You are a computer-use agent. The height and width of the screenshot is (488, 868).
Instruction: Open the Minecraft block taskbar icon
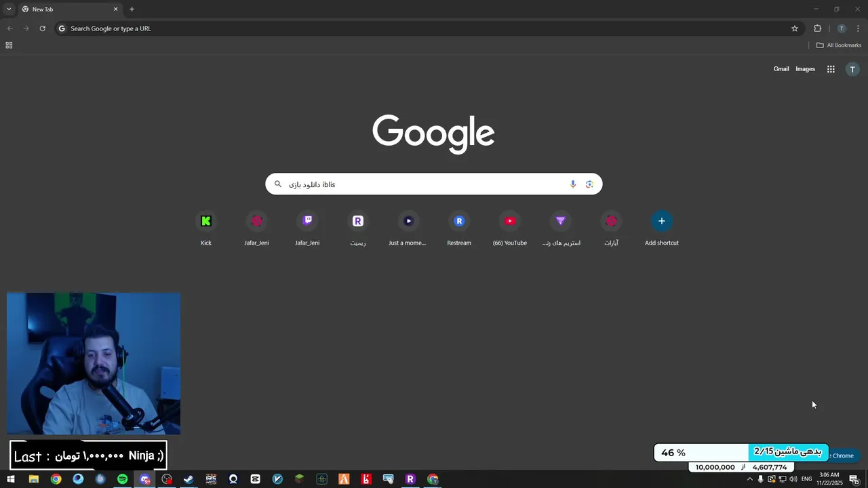click(299, 479)
